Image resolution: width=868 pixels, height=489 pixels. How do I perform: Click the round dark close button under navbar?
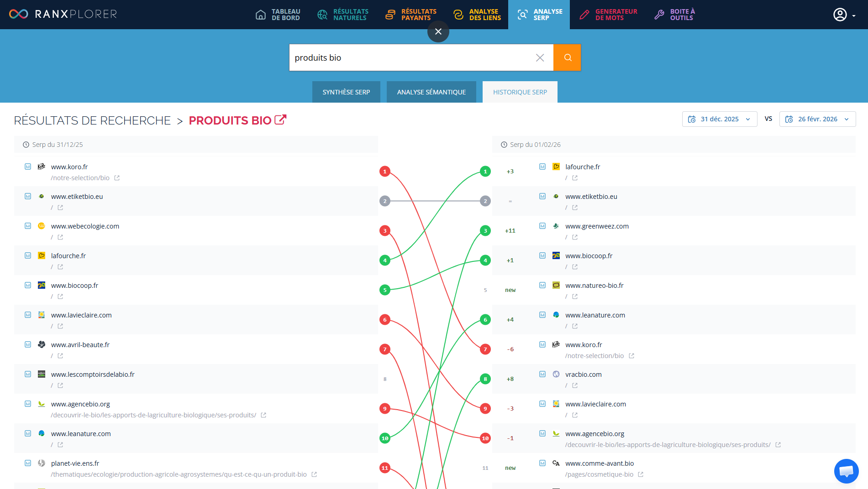[438, 31]
